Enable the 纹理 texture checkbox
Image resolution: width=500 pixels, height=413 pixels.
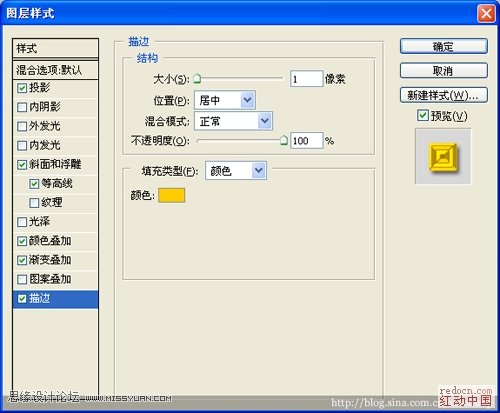(x=34, y=203)
